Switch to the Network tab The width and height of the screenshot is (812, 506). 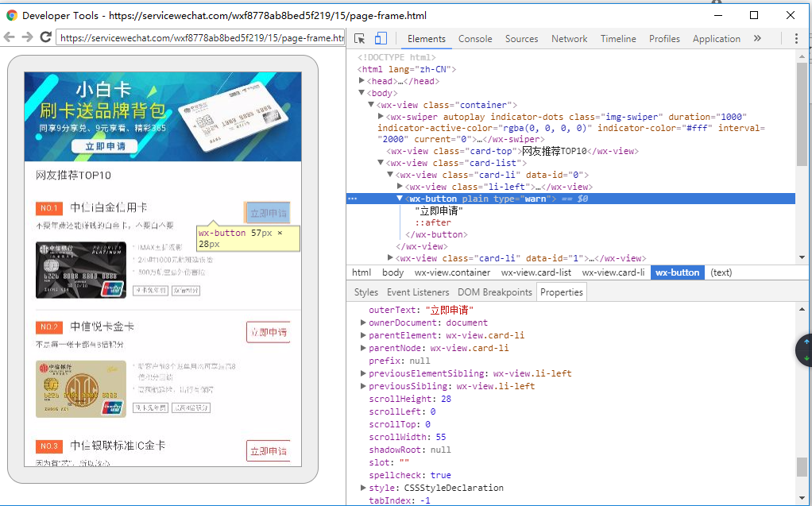(x=569, y=39)
